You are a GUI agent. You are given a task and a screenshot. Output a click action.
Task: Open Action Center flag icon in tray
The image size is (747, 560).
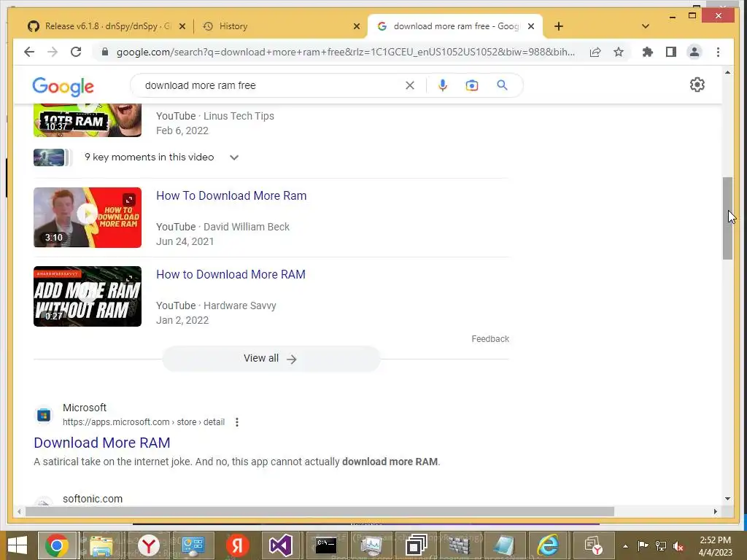(x=643, y=545)
